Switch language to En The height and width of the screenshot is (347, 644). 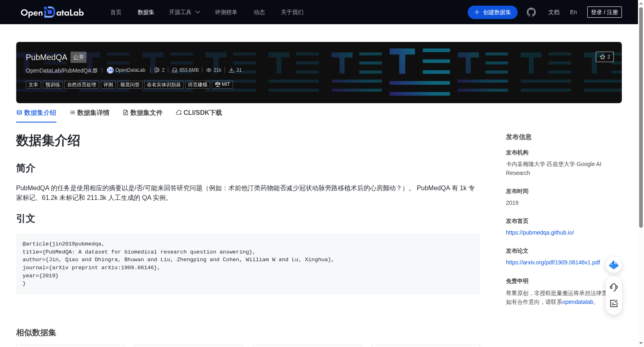(574, 12)
